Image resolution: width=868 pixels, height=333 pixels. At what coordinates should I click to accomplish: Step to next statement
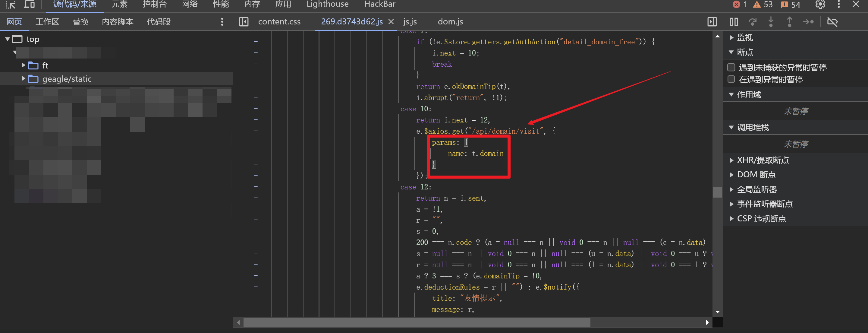pyautogui.click(x=808, y=22)
